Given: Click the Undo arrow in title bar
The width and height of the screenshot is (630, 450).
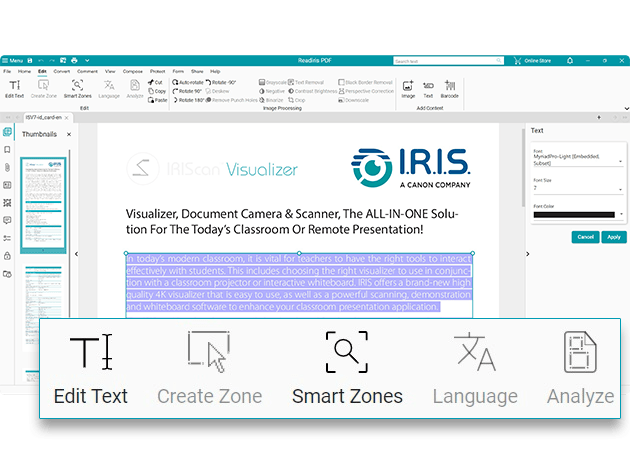Looking at the screenshot, I should coord(41,61).
